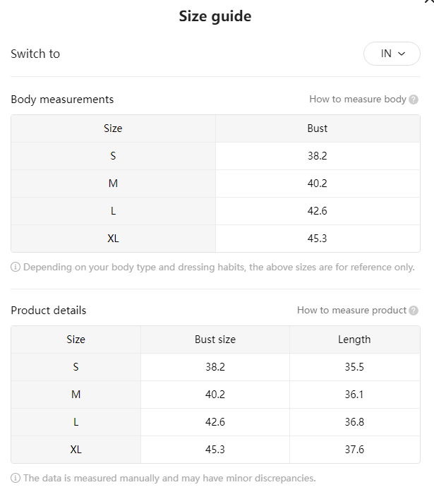The width and height of the screenshot is (434, 504).
Task: Click the 42.6 bust value in Body measurements
Action: [317, 211]
